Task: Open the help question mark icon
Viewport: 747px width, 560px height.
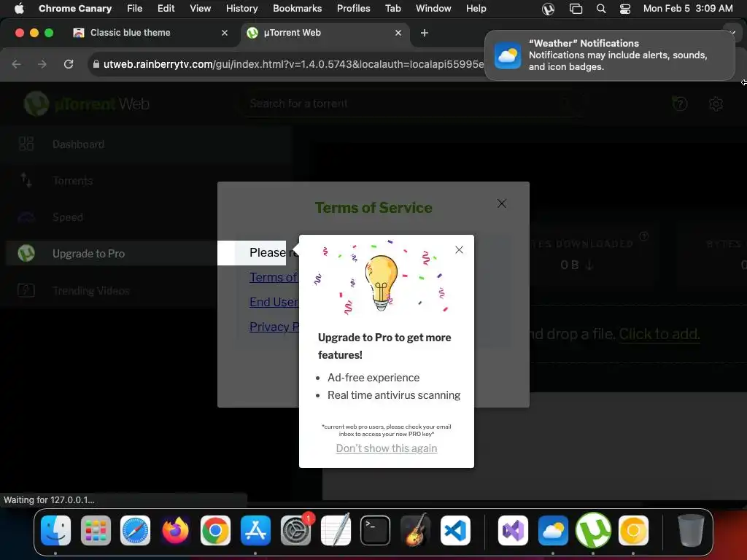Action: pyautogui.click(x=680, y=104)
